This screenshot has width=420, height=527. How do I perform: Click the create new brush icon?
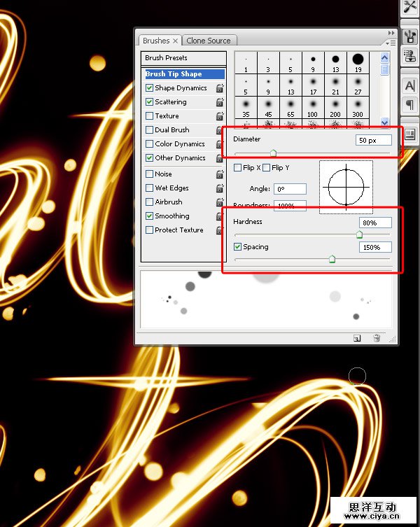click(357, 338)
